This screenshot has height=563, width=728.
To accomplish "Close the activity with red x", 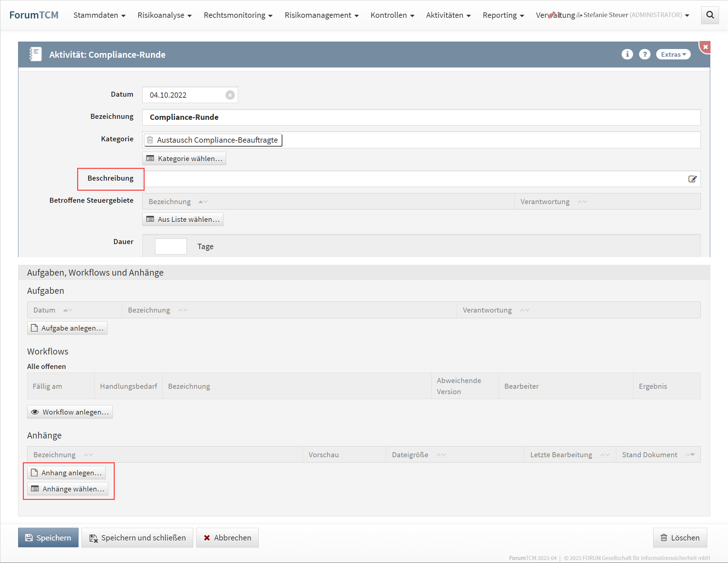I will 706,47.
